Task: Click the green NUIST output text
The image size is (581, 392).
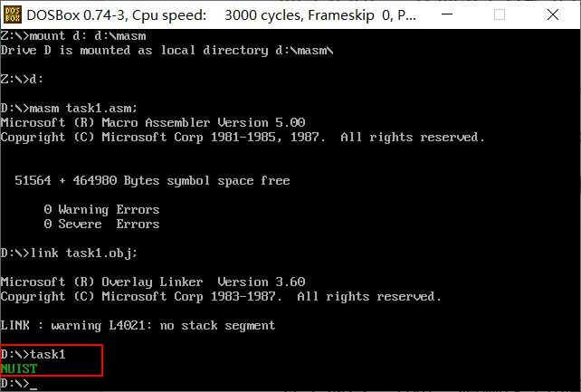Action: coord(19,368)
